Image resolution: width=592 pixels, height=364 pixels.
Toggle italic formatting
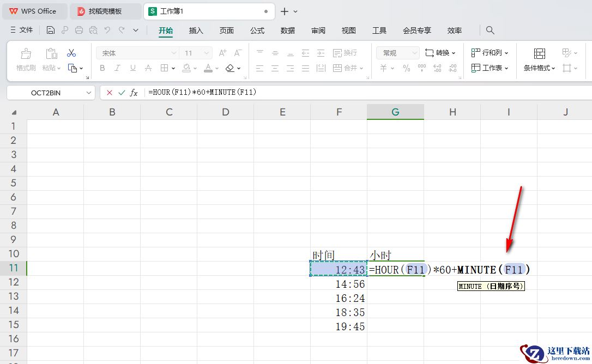pos(117,68)
